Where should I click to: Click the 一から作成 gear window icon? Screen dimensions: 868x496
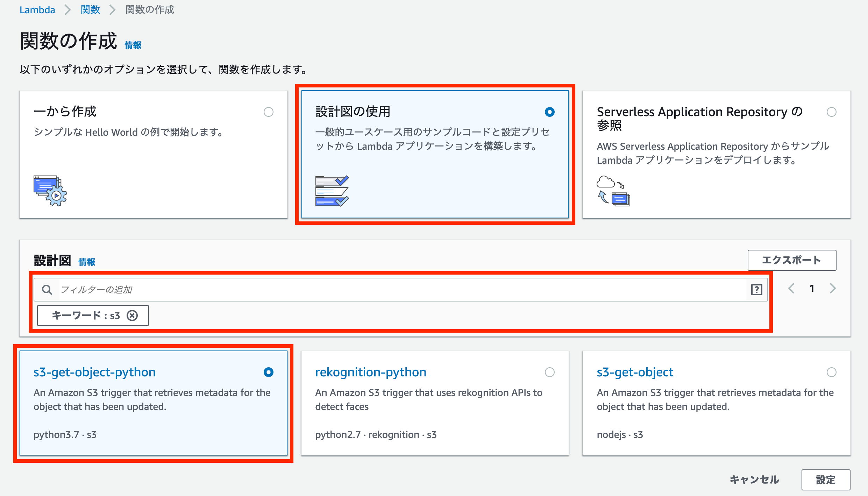[50, 191]
